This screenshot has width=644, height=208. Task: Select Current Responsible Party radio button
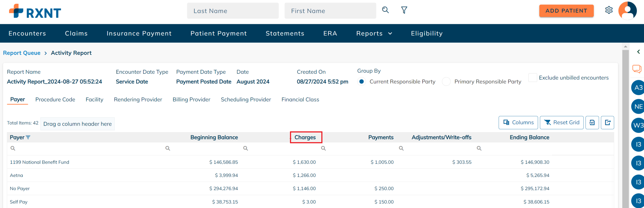(x=362, y=82)
